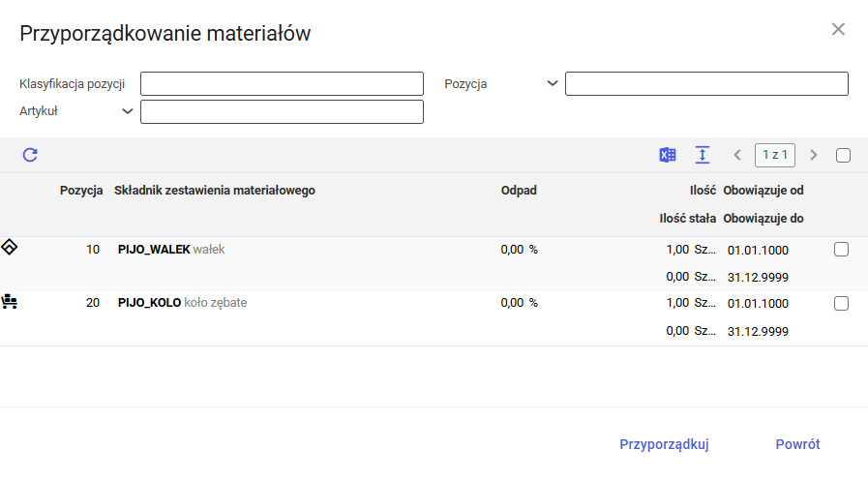Focus the Klasyfikacja pozycji input field
Image resolution: width=868 pixels, height=480 pixels.
click(282, 84)
